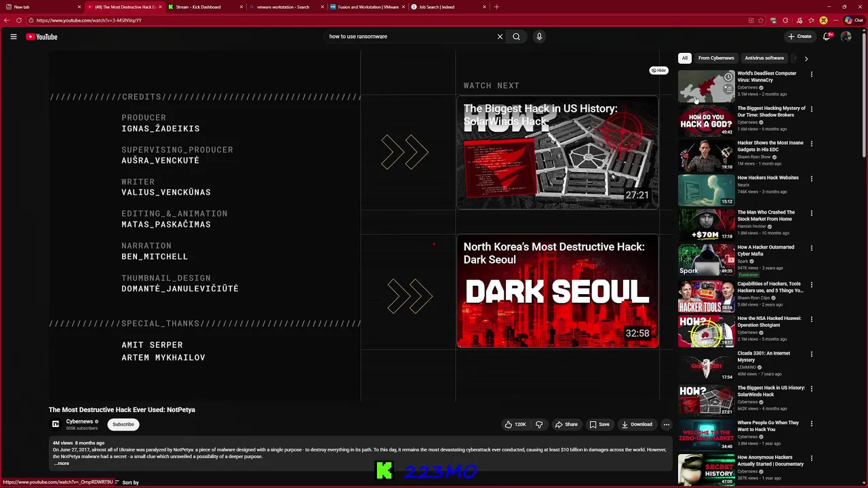Switch to Fusion and Workstation VMware tab
The width and height of the screenshot is (868, 488).
click(368, 7)
